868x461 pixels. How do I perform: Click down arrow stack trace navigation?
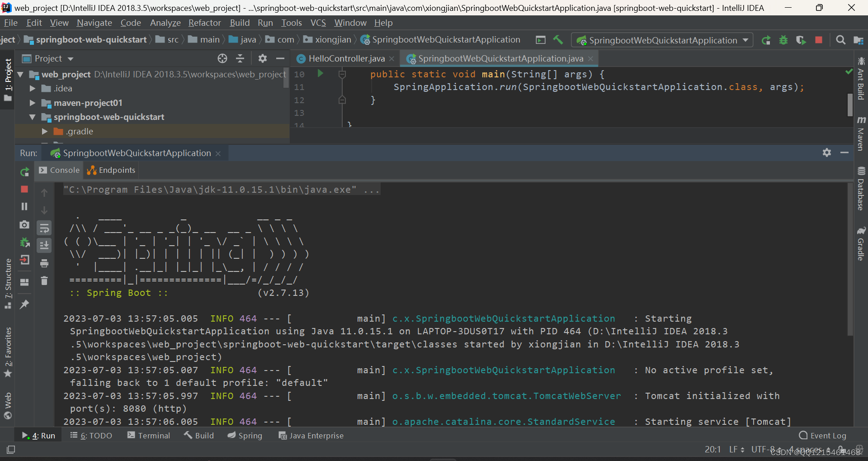44,210
